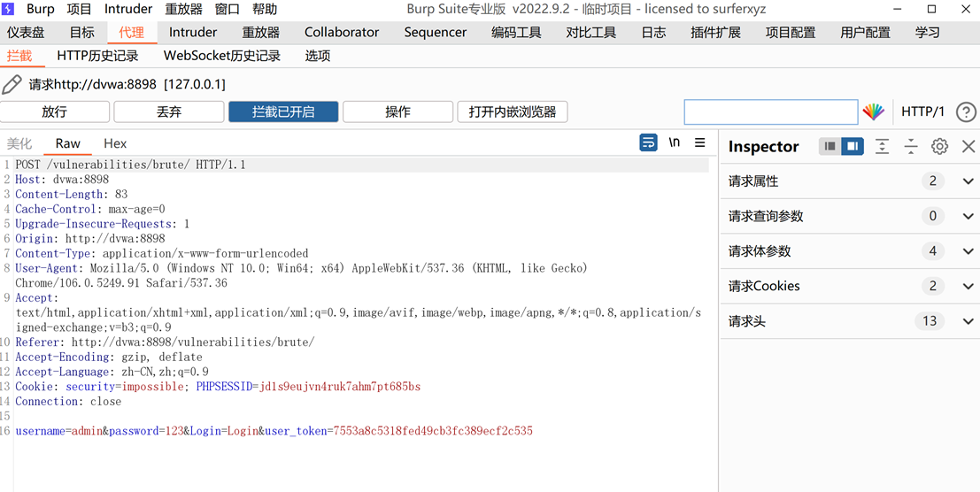Select the 拦截 sub-tab
This screenshot has height=492, width=980.
[19, 57]
